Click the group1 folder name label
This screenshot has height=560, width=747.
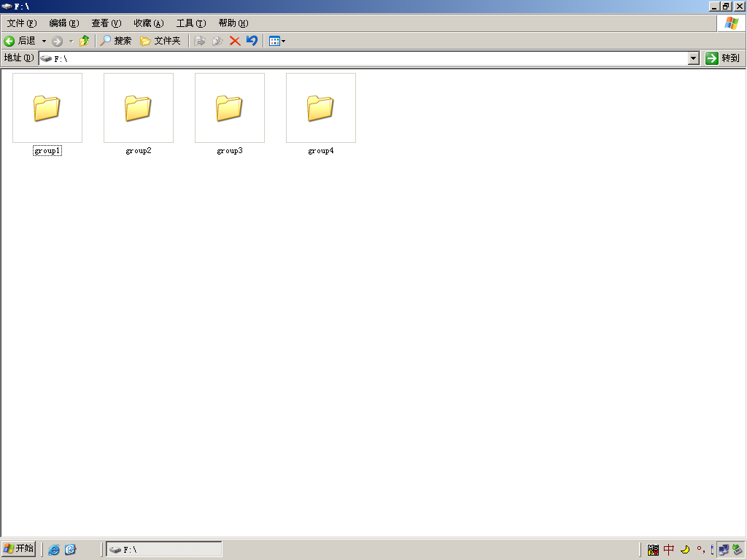click(47, 150)
